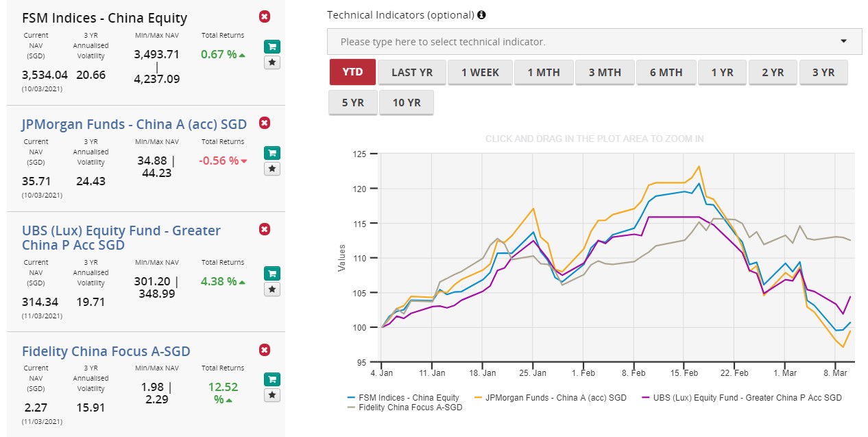Toggle Fidelity China Focus legend entry

click(x=405, y=407)
